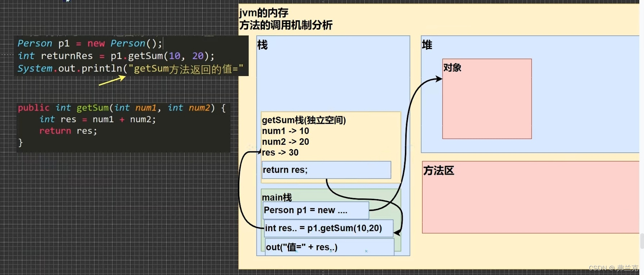The height and width of the screenshot is (275, 644).
Task: Click the closing brace of getSum method
Action: click(21, 143)
